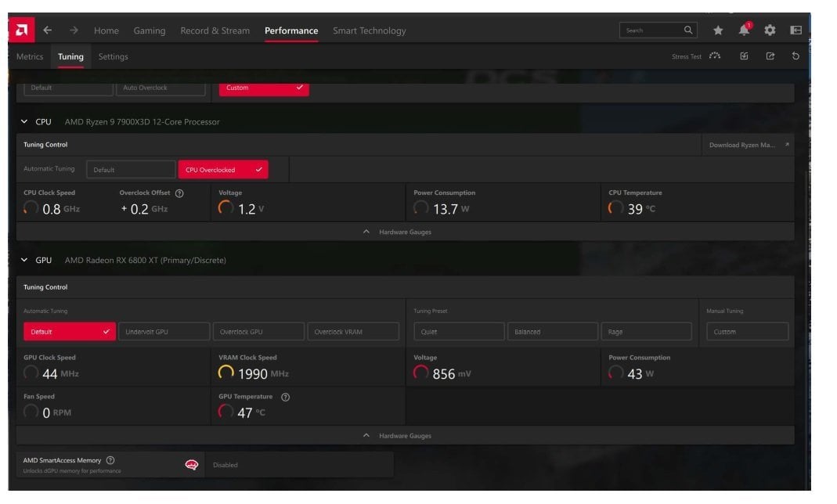The image size is (837, 504).
Task: Click the search magnifier icon
Action: [688, 31]
